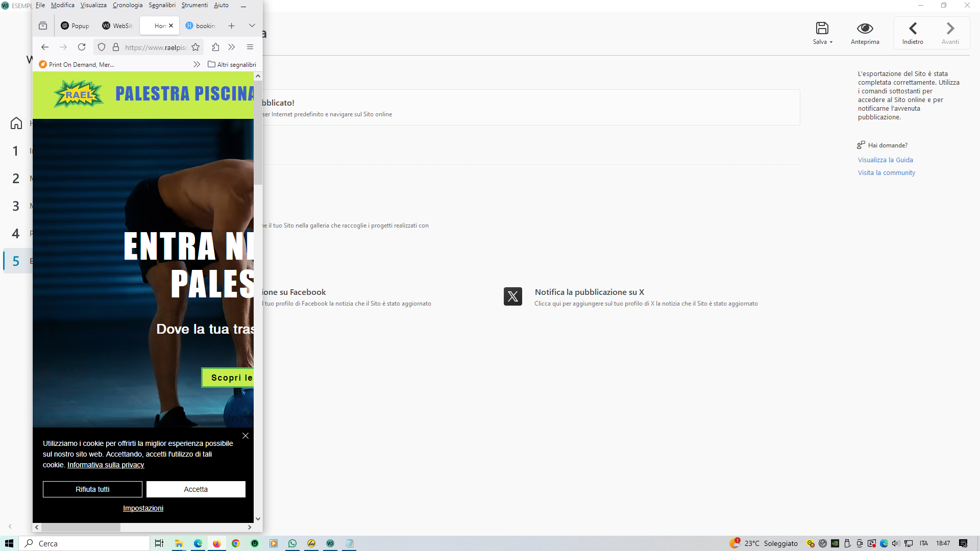Click the vertical scrollbar down arrow
Image resolution: width=980 pixels, height=551 pixels.
[x=258, y=519]
